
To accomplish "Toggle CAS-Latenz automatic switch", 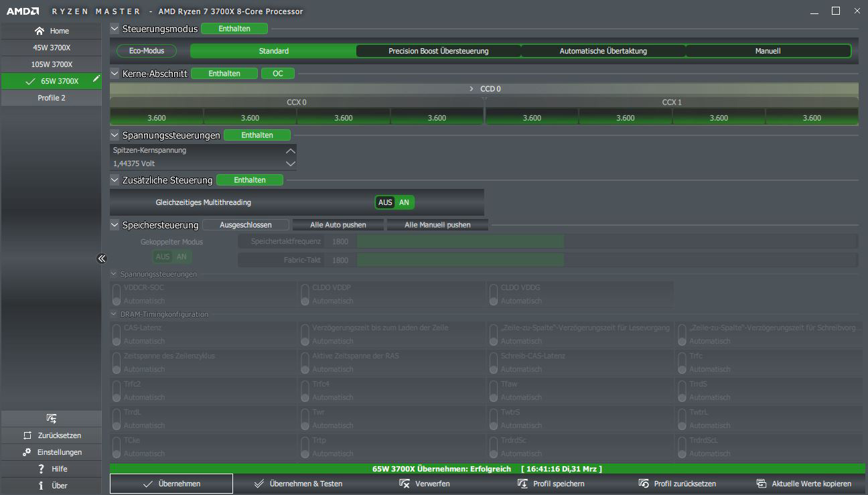I will pos(117,334).
